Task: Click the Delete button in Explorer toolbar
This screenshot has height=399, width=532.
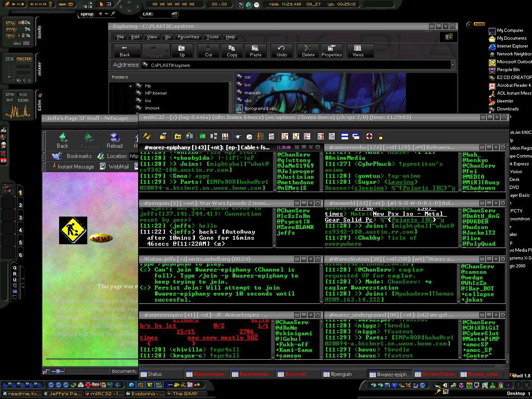Action: pos(308,51)
